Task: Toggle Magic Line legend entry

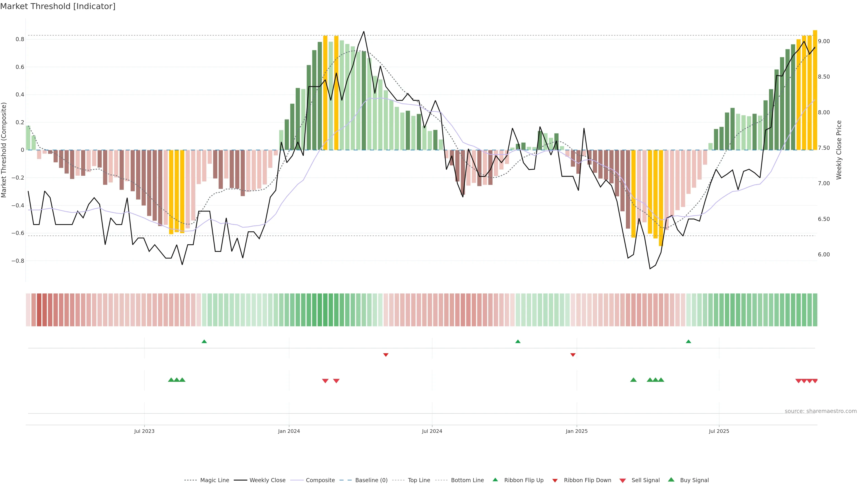Action: (214, 480)
